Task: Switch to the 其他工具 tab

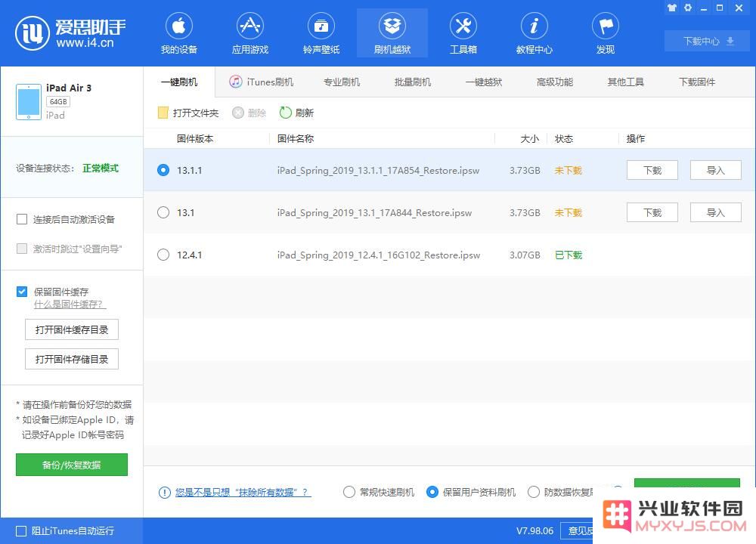Action: tap(625, 82)
